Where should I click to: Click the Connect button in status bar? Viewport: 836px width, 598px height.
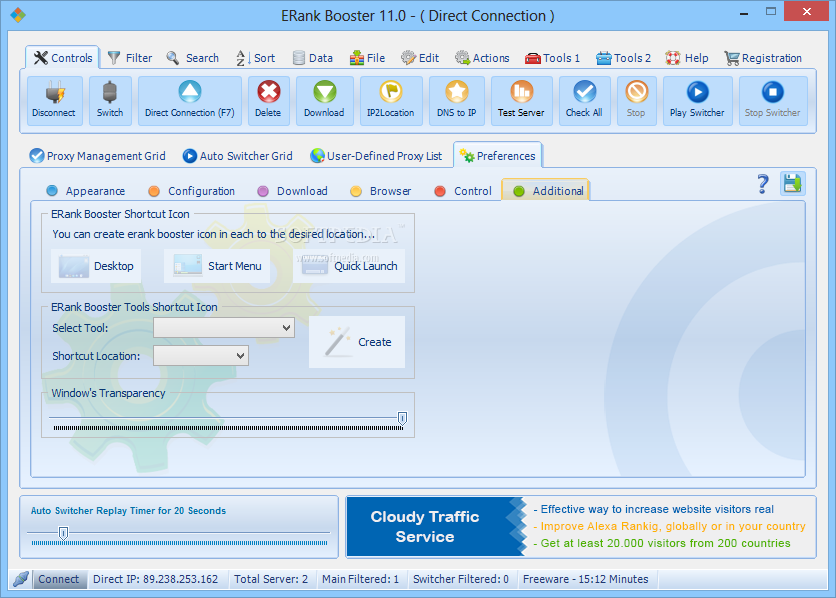pos(59,579)
